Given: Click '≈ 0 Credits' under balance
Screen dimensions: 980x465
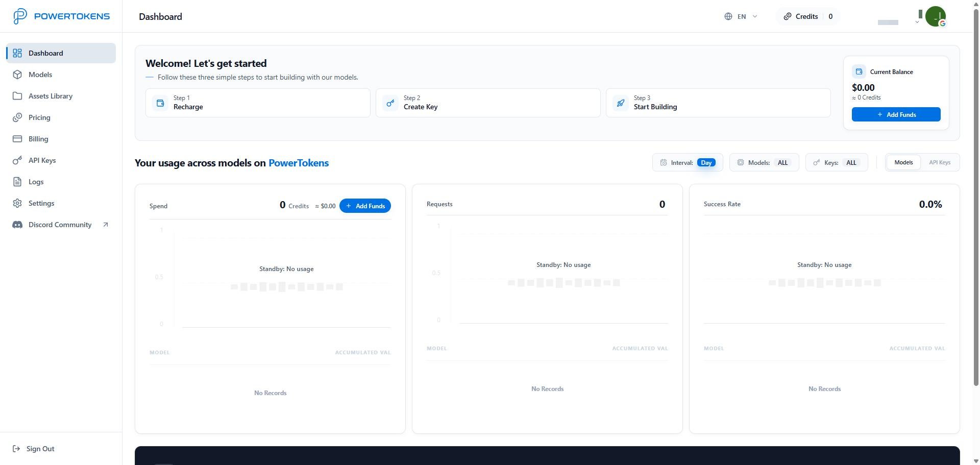Looking at the screenshot, I should point(866,97).
